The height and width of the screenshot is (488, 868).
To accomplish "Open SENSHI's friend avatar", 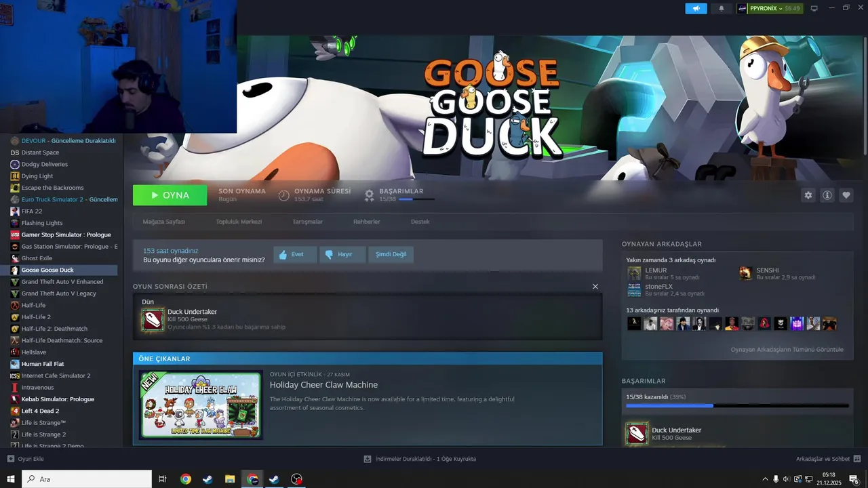I will click(745, 273).
